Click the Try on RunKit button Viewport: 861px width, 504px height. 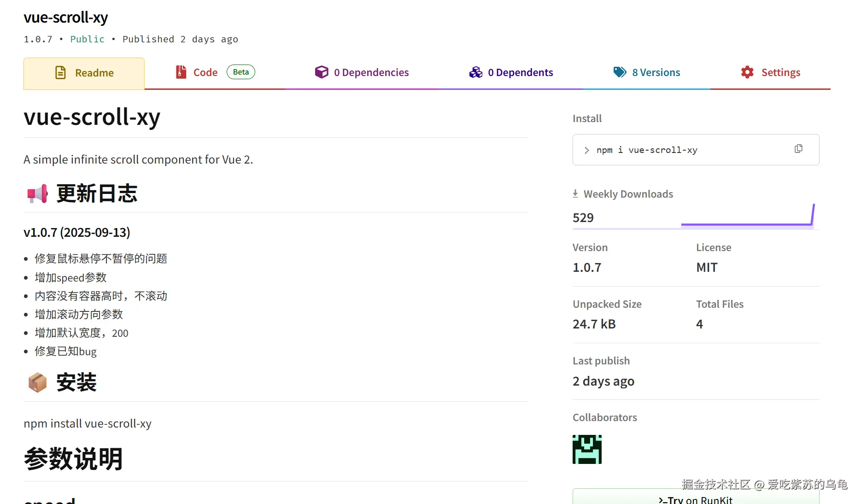[x=696, y=497]
